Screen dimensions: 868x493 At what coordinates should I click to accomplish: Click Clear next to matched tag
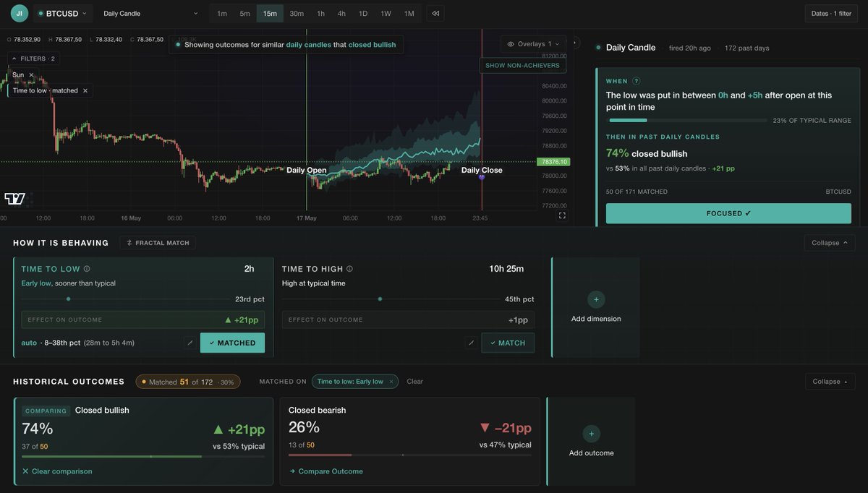pos(414,382)
